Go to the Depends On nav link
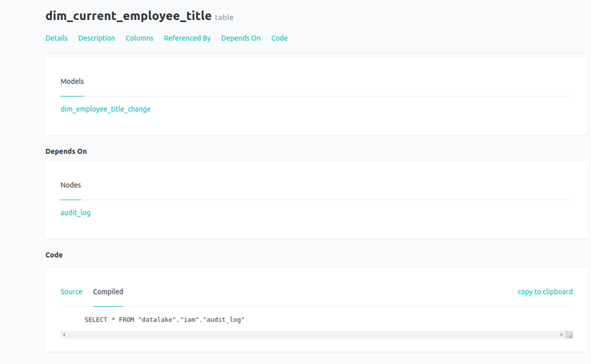Image resolution: width=591 pixels, height=364 pixels. (x=241, y=38)
